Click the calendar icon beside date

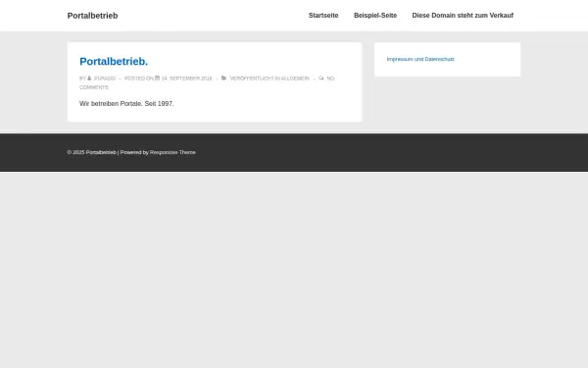(x=157, y=79)
